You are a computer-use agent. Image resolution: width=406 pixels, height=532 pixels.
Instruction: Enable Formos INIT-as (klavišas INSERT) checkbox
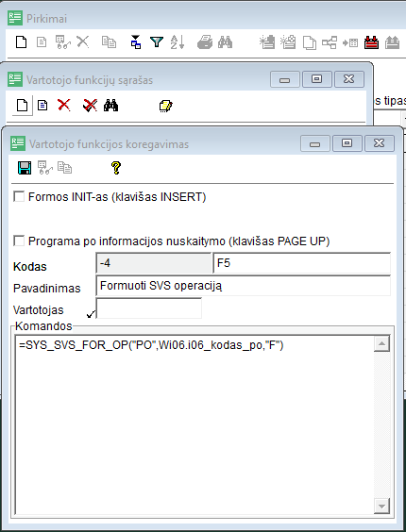[19, 196]
